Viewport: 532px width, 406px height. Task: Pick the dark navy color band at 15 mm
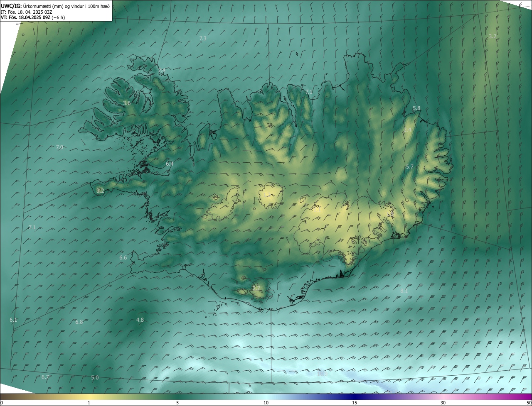(355, 396)
